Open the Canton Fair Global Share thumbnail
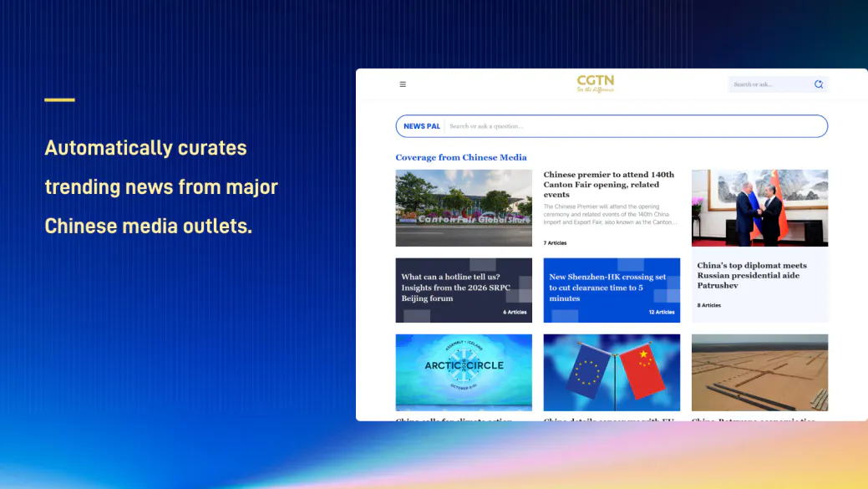 pyautogui.click(x=464, y=207)
